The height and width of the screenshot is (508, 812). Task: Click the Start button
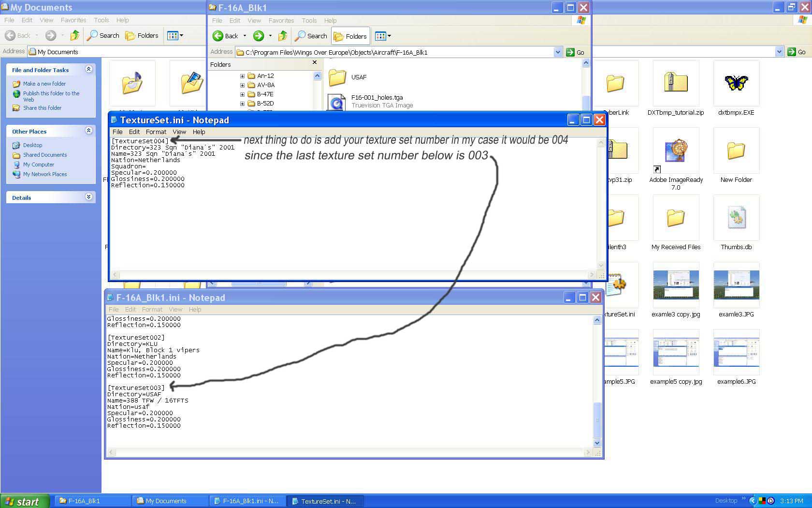[x=25, y=501]
